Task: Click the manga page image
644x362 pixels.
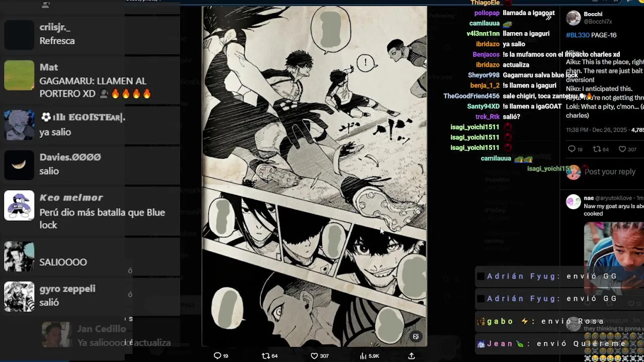Action: click(314, 176)
